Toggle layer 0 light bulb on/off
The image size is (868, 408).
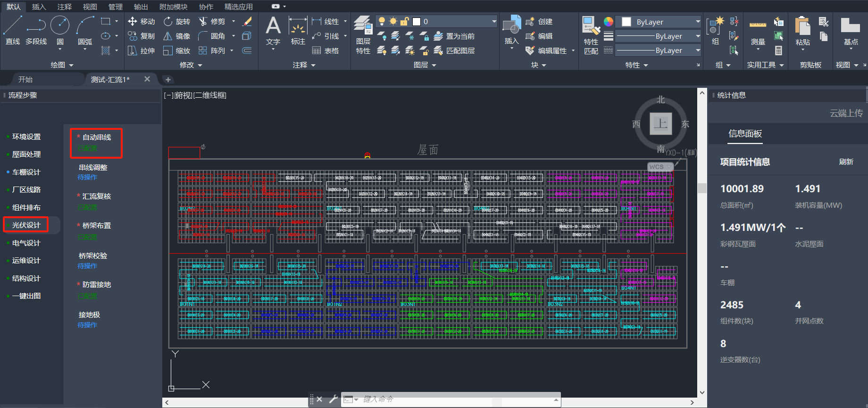pos(382,21)
